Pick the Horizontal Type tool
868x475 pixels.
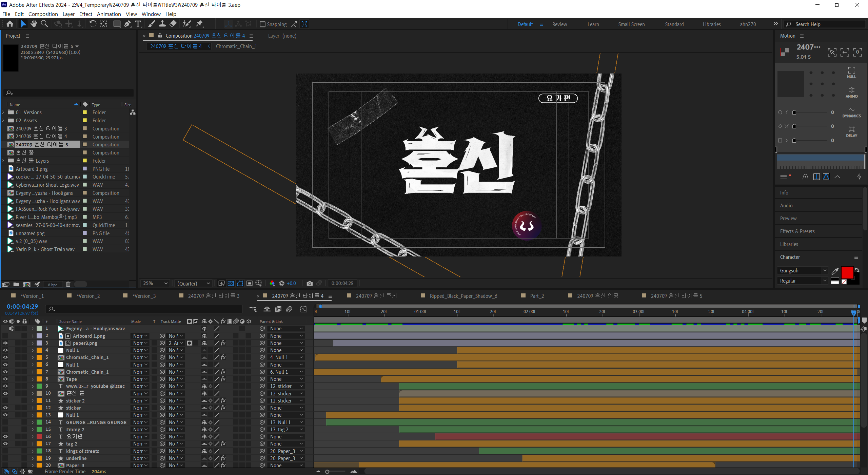(x=138, y=24)
